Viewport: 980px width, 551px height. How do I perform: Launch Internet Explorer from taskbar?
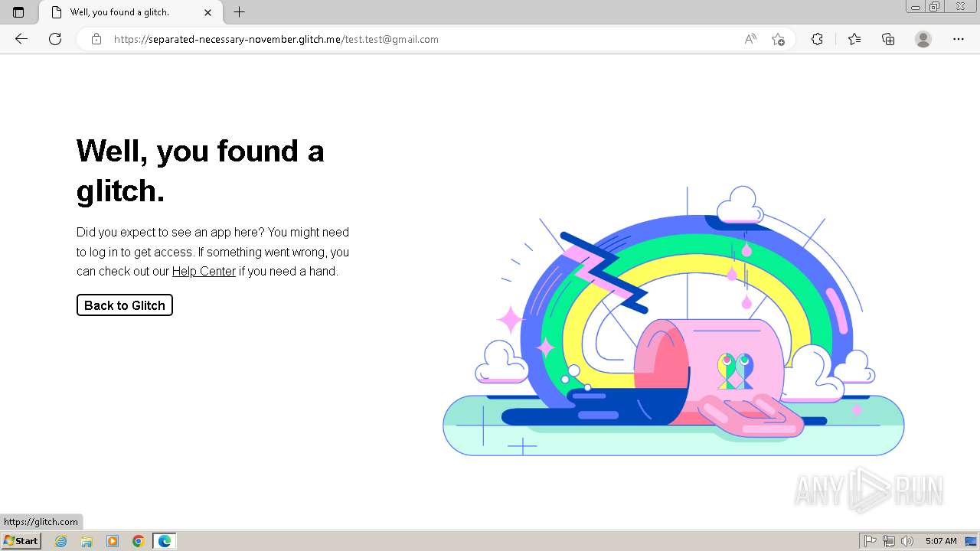[61, 541]
